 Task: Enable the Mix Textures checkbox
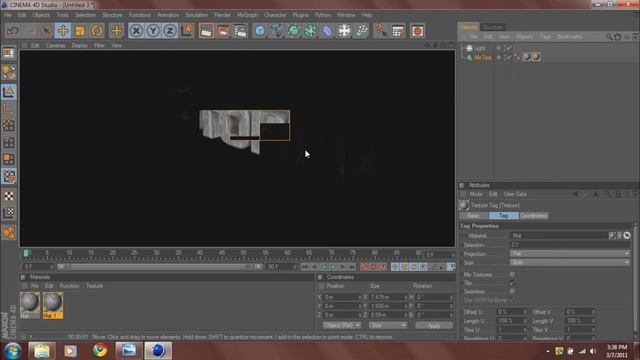coord(512,275)
